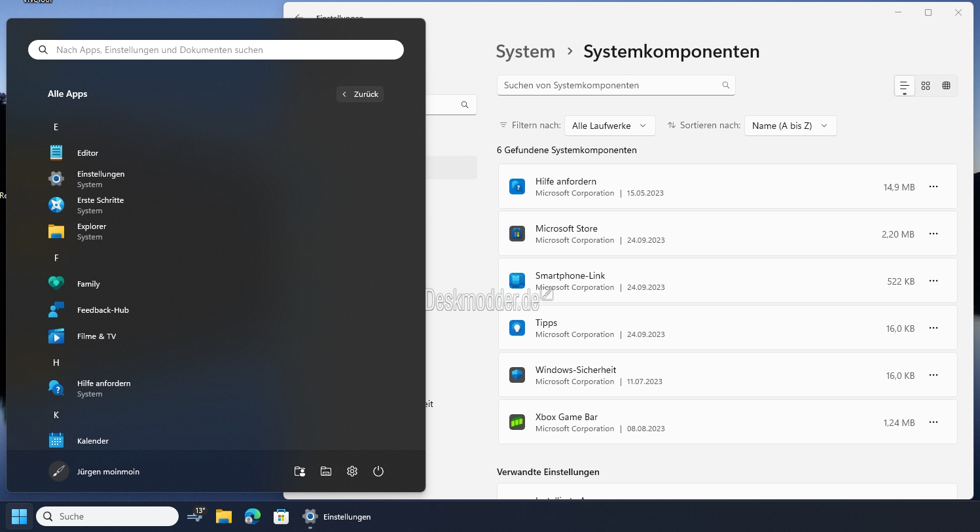The image size is (980, 532).
Task: Click the Windows-Sicherheit name text
Action: pos(575,370)
